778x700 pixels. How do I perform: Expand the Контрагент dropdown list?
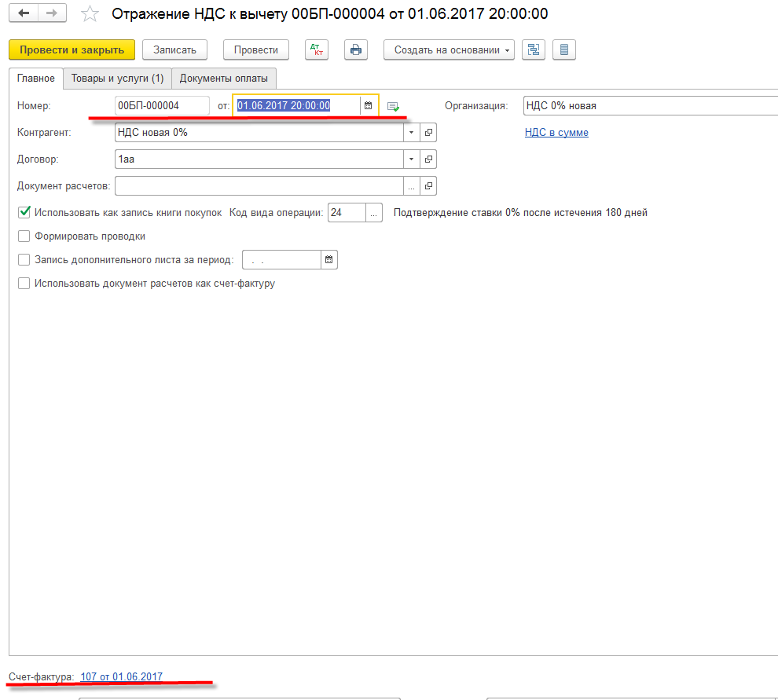point(412,133)
